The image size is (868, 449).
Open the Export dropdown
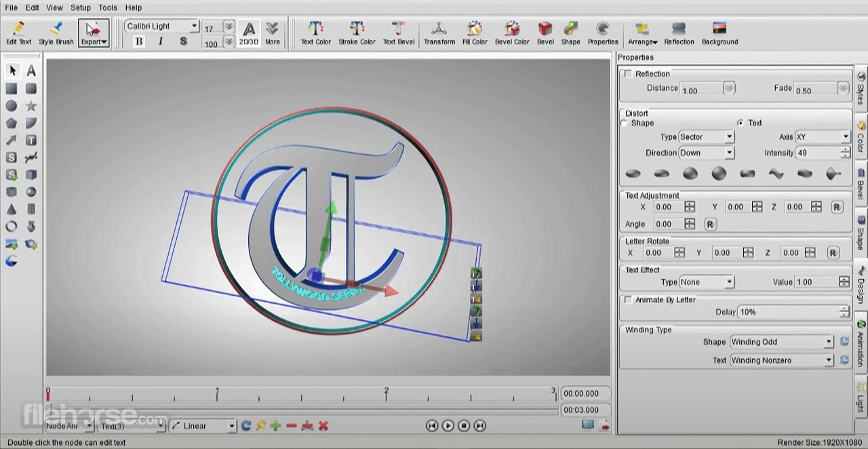coord(94,33)
